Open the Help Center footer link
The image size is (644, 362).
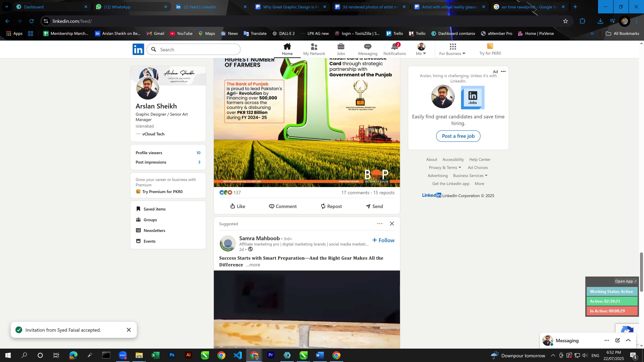[480, 159]
